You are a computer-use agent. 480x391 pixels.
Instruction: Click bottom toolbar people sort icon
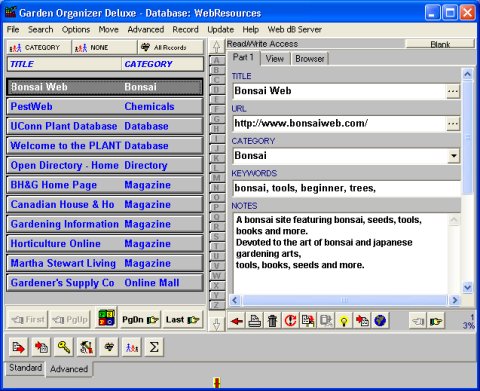[x=132, y=347]
